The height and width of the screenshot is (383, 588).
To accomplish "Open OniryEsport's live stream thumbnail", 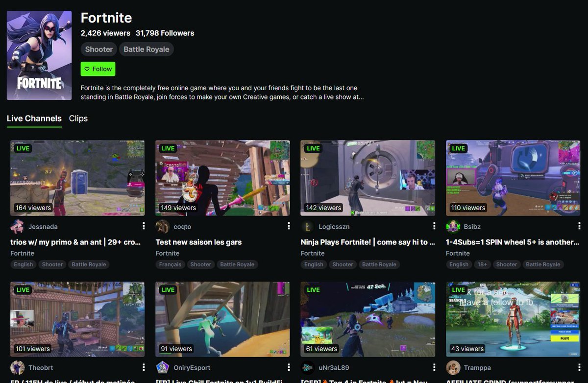I will click(x=222, y=319).
